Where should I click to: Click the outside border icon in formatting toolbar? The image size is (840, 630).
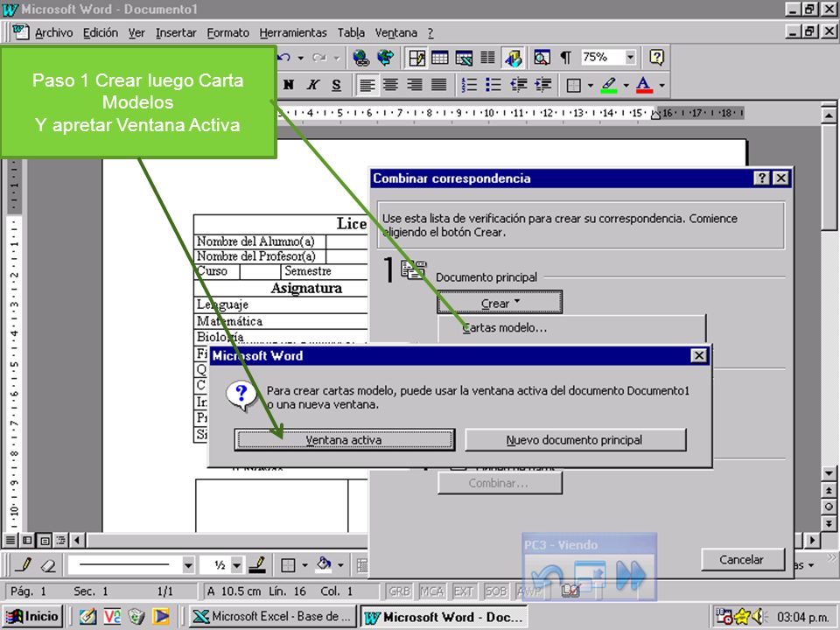click(574, 85)
